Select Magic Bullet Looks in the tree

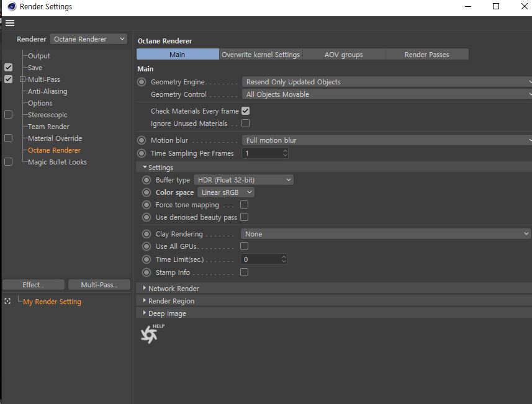coord(57,162)
